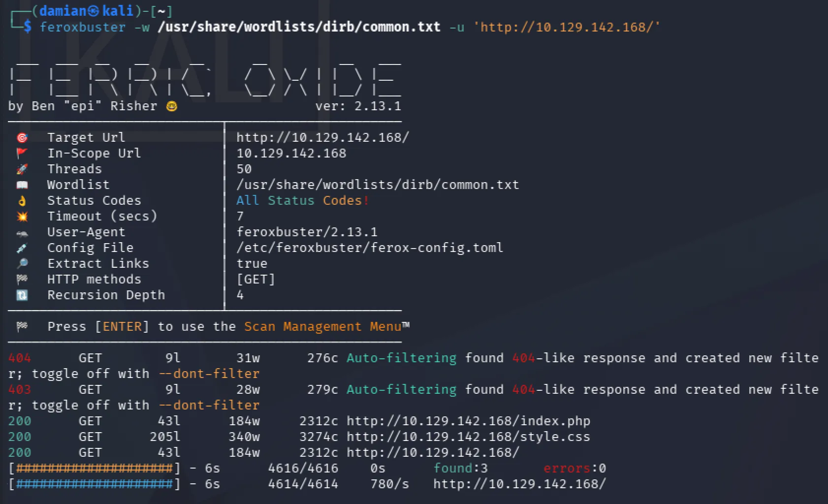
Task: Open the http://10.129.142.168/index.php result URL
Action: click(x=468, y=421)
